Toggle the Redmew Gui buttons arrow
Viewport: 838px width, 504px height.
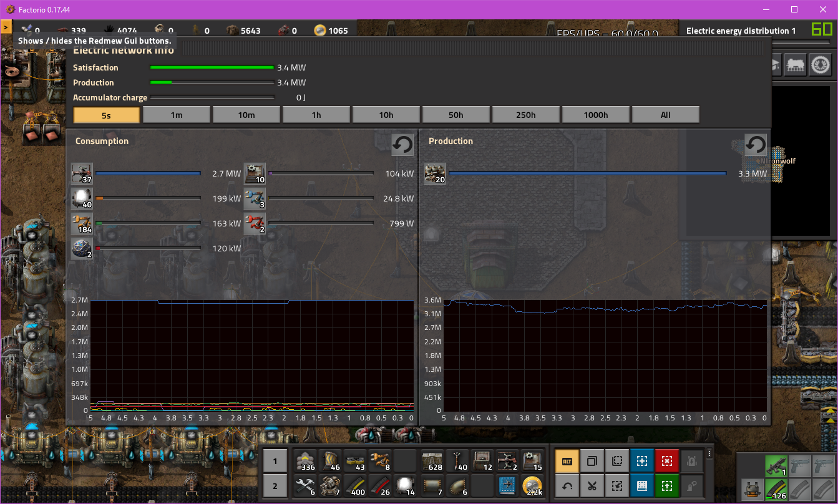point(6,27)
